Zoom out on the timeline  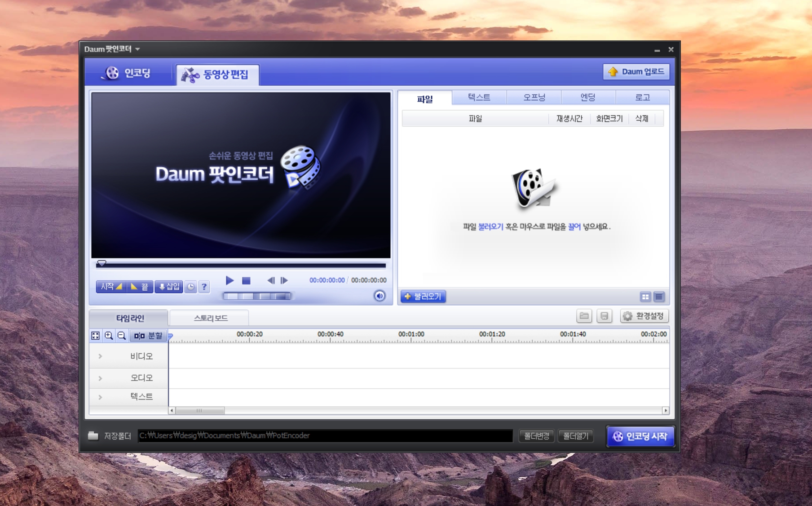click(121, 336)
